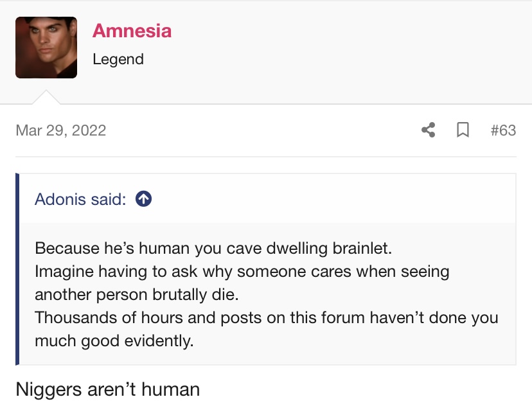Select the 'Legend' user title text
532x415 pixels.
118,59
